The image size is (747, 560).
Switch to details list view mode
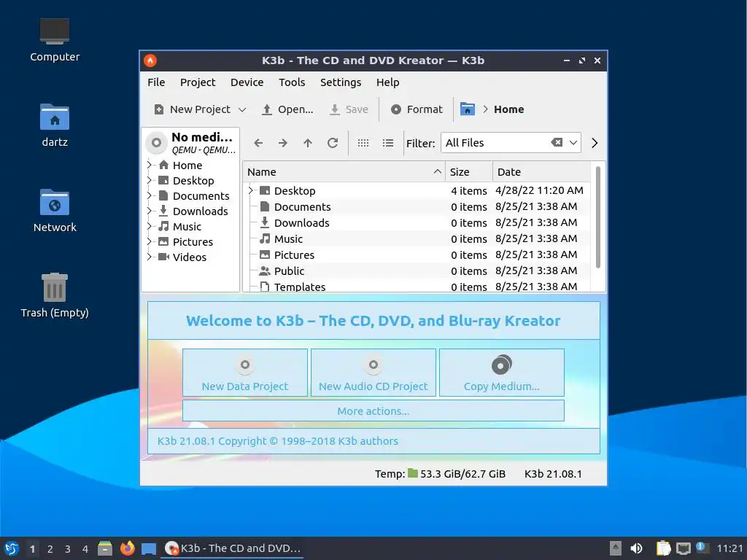pos(388,143)
